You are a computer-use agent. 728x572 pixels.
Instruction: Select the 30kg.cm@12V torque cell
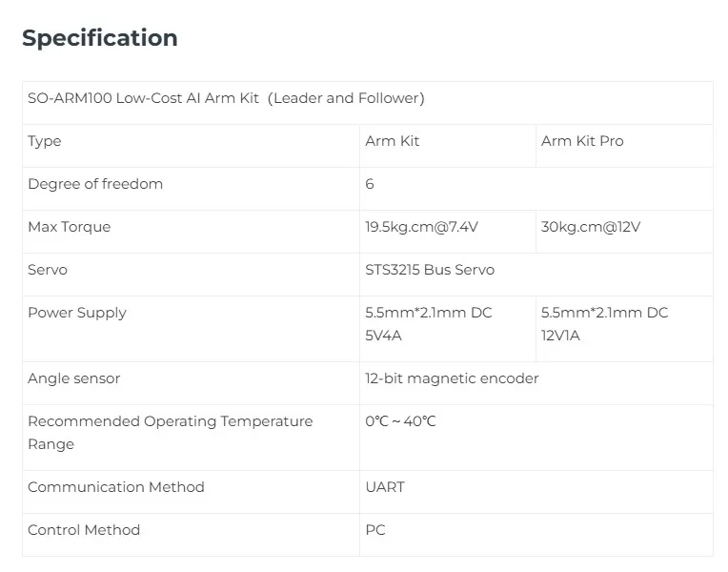click(591, 227)
